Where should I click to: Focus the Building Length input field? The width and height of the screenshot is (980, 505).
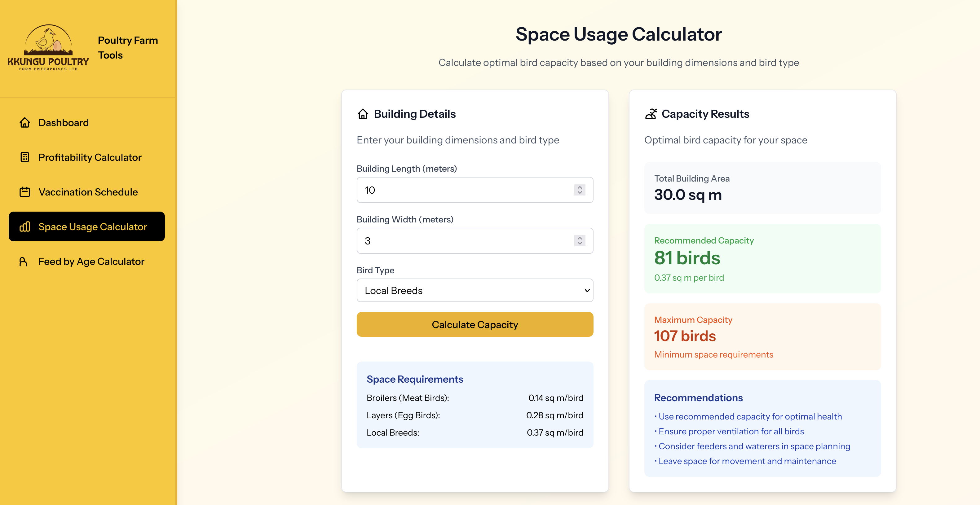[464, 190]
